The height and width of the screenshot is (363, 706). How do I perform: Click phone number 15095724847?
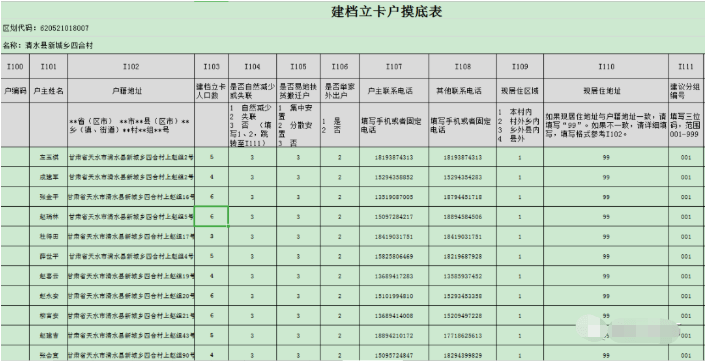(394, 355)
